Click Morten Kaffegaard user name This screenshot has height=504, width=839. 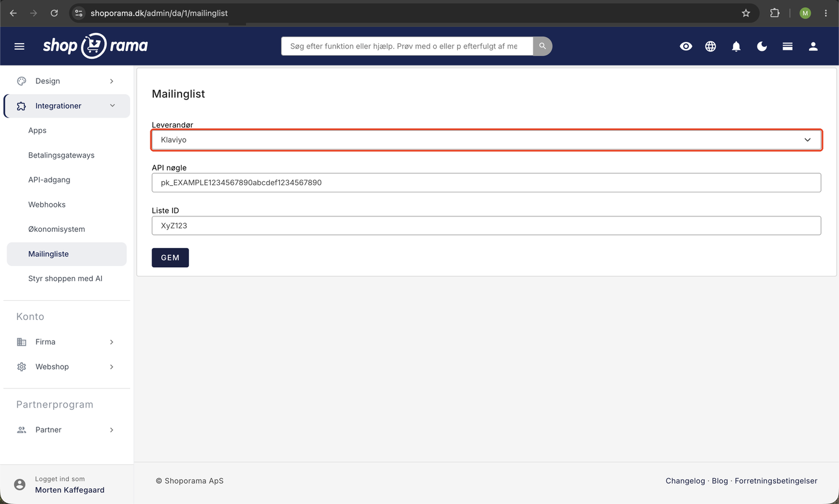tap(70, 490)
